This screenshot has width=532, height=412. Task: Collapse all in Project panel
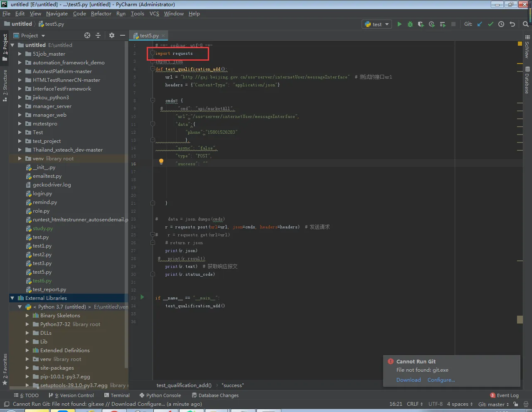[98, 35]
